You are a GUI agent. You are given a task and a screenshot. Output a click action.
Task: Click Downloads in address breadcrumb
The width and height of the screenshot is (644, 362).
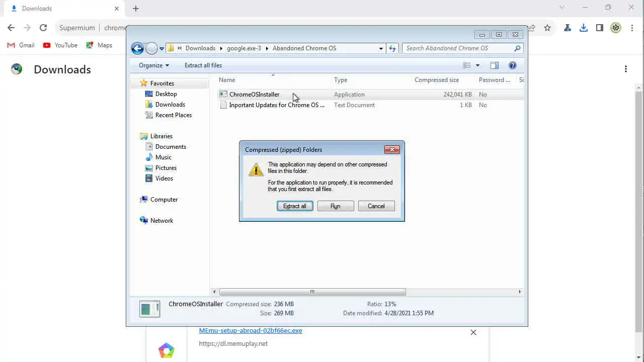tap(200, 48)
